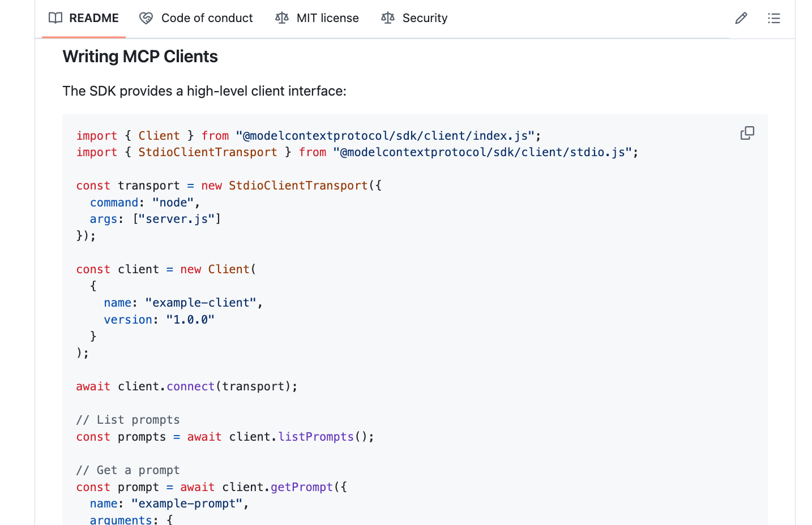This screenshot has width=812, height=525.
Task: Open the Security tab
Action: (x=424, y=18)
